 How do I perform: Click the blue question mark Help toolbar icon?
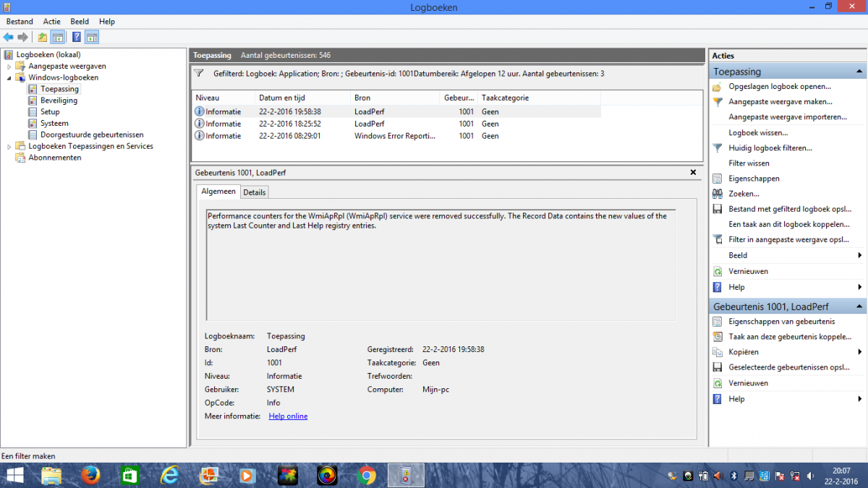point(77,37)
